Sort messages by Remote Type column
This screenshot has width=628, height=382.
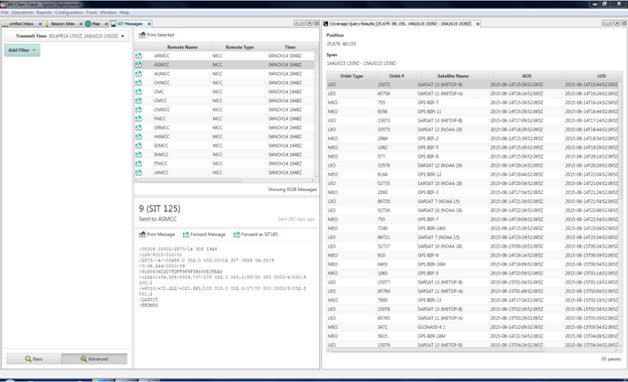point(240,47)
